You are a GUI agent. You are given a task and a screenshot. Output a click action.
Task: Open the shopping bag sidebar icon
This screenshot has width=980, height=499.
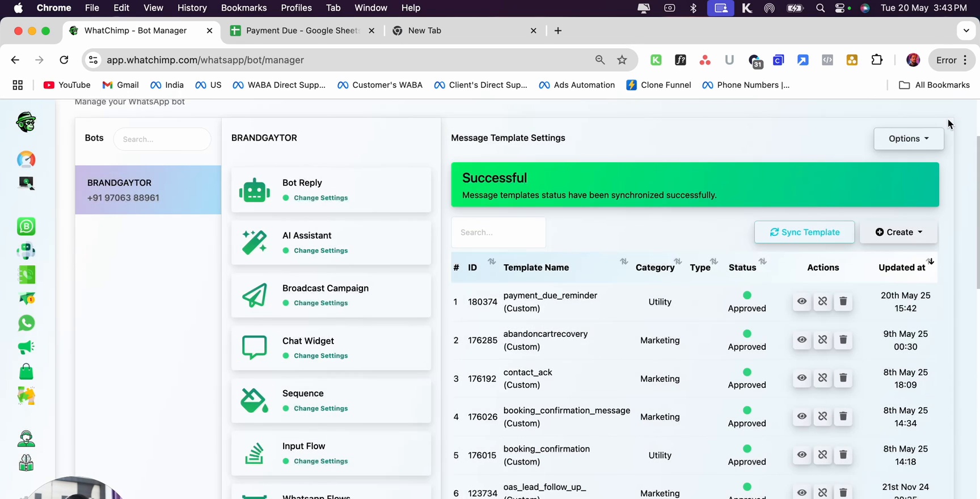tap(26, 371)
